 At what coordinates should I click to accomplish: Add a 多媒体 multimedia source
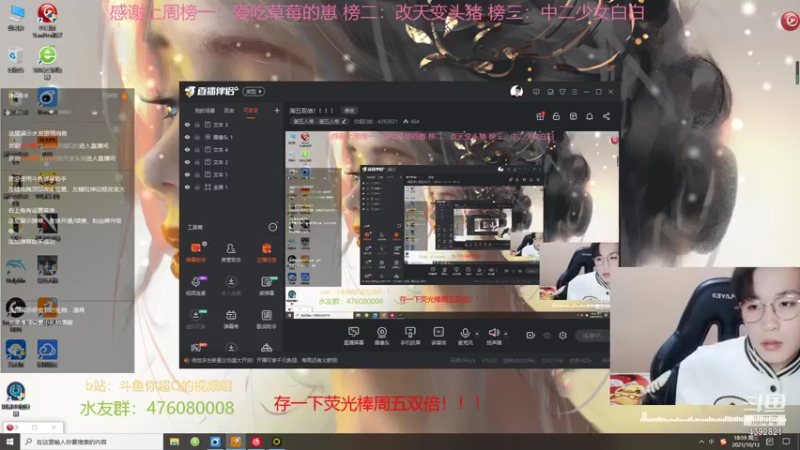click(x=438, y=336)
